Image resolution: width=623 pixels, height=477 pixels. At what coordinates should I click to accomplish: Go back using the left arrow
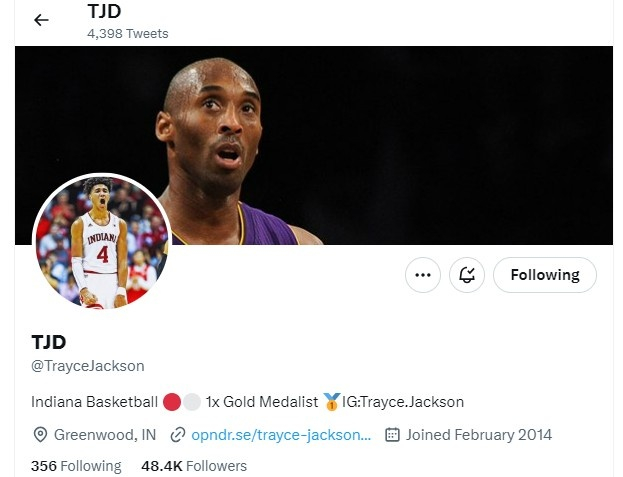tap(41, 20)
